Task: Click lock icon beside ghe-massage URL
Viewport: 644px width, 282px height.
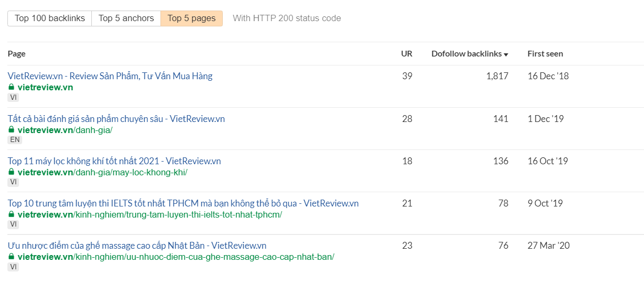Action: click(x=11, y=256)
